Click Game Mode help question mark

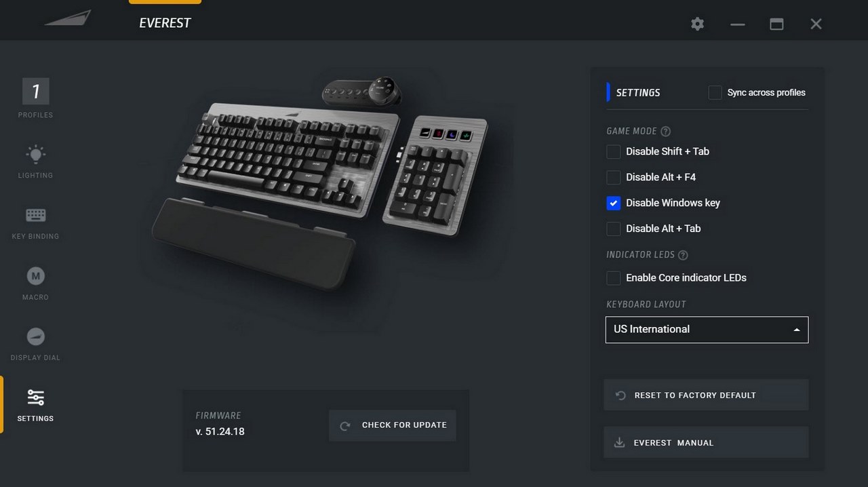coord(665,131)
